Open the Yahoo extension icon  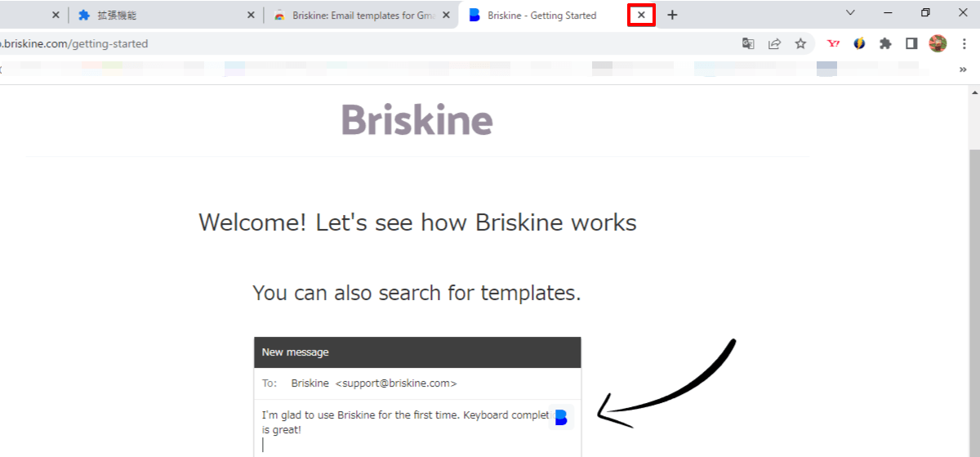coord(833,44)
